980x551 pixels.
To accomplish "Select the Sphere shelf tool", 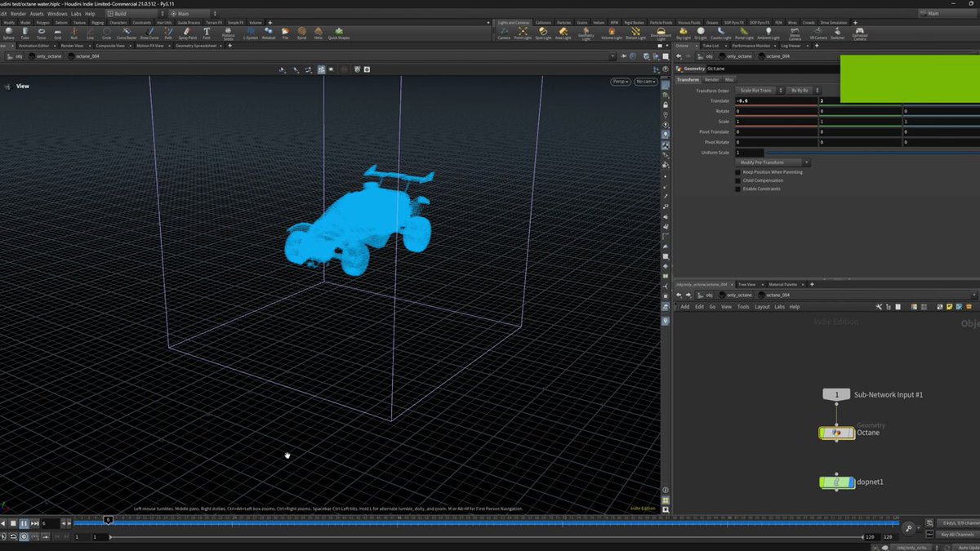I will [x=8, y=33].
